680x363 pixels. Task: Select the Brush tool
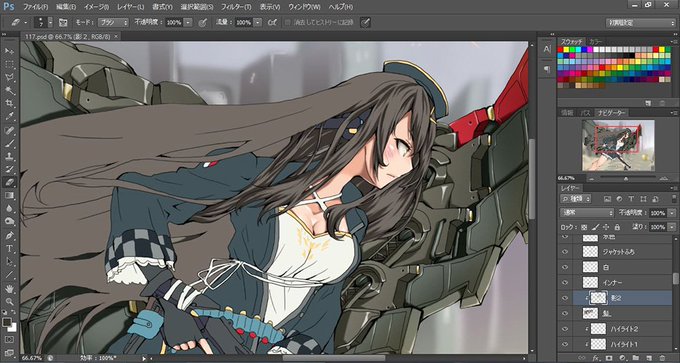coord(10,144)
